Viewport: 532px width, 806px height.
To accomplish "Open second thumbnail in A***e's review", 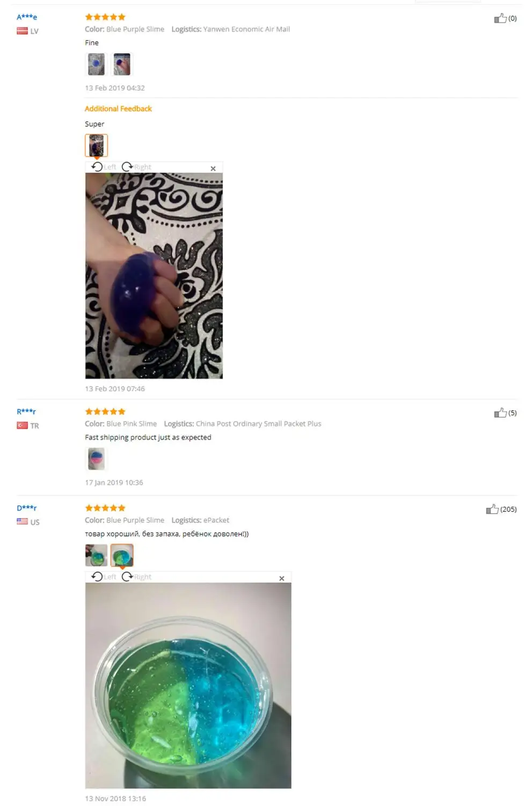I will tap(122, 64).
